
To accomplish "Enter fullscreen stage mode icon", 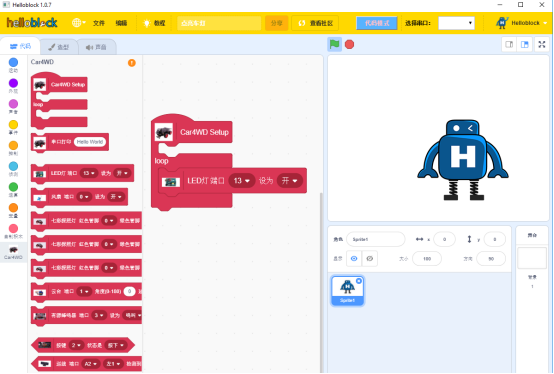I will tap(542, 44).
